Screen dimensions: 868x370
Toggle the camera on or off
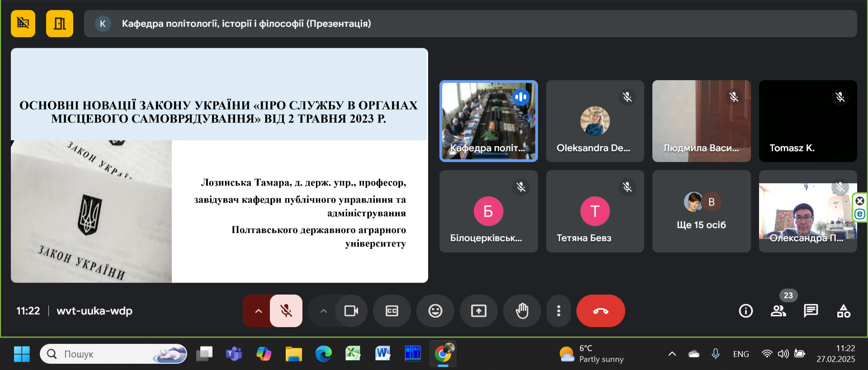(x=351, y=311)
